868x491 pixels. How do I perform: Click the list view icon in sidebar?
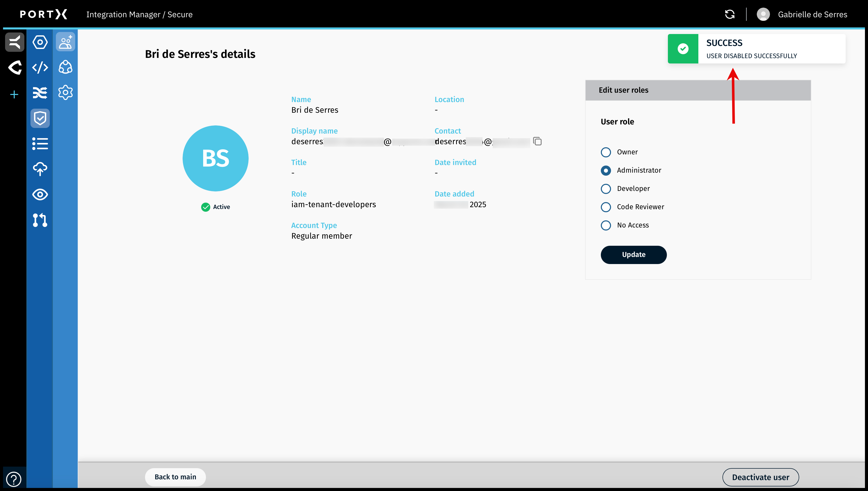[40, 144]
